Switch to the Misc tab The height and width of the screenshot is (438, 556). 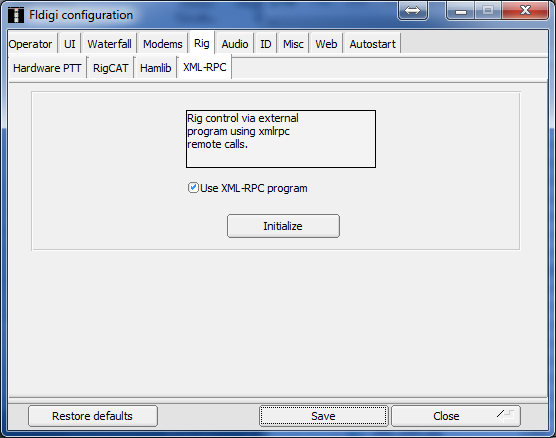(x=293, y=44)
